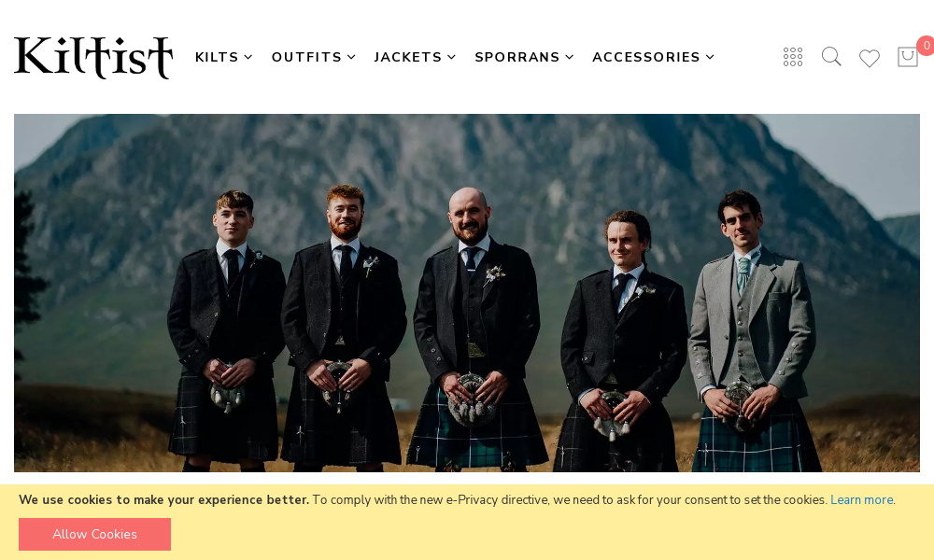This screenshot has height=560, width=934.
Task: Follow the Learn more cookie link
Action: click(x=861, y=500)
